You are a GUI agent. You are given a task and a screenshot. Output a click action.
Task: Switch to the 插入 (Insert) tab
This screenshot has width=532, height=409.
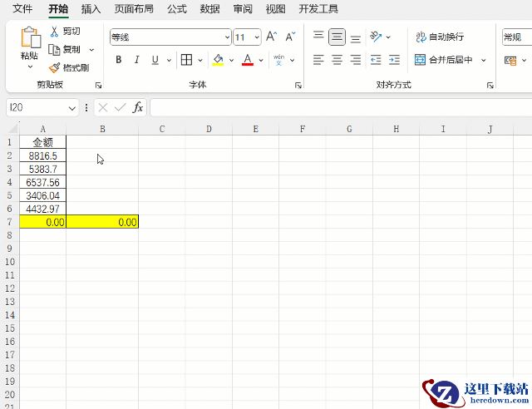[91, 9]
